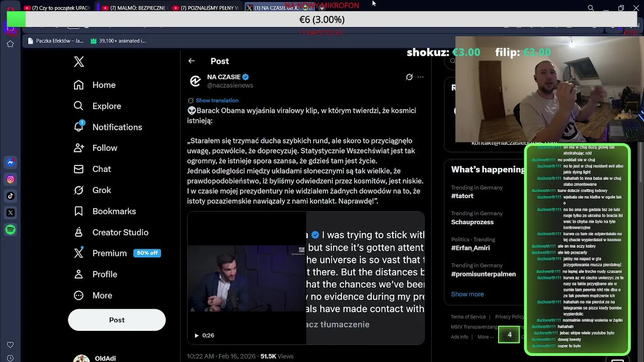This screenshot has width=644, height=362.
Task: Switch to the 'POZNALIŚMY PEŁNY' YouTube tab
Action: [205, 8]
